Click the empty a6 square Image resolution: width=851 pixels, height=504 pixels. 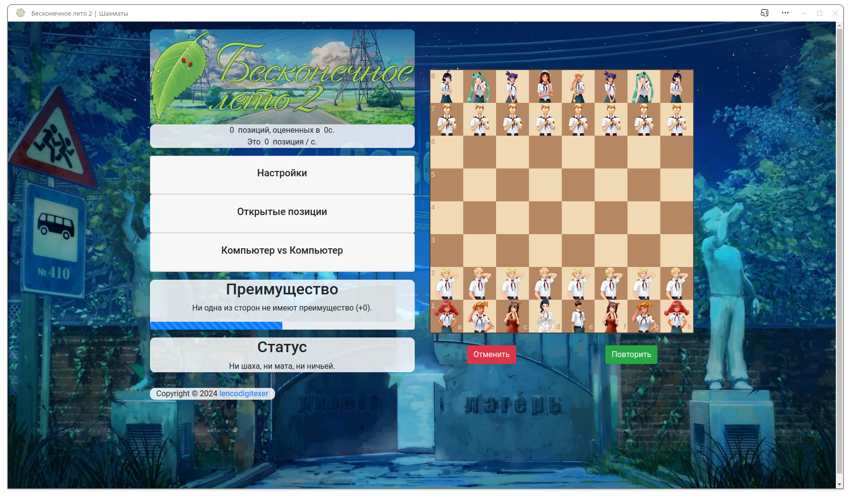(x=447, y=152)
